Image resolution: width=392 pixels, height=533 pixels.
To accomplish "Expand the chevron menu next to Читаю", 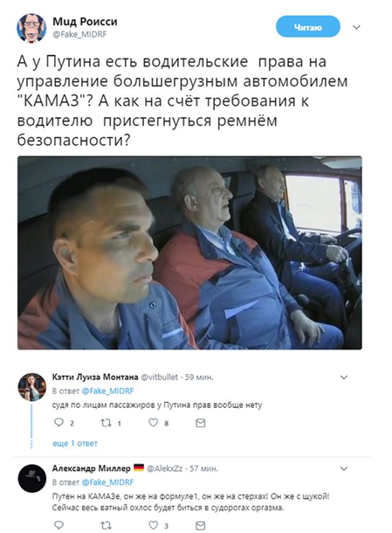I will point(356,27).
